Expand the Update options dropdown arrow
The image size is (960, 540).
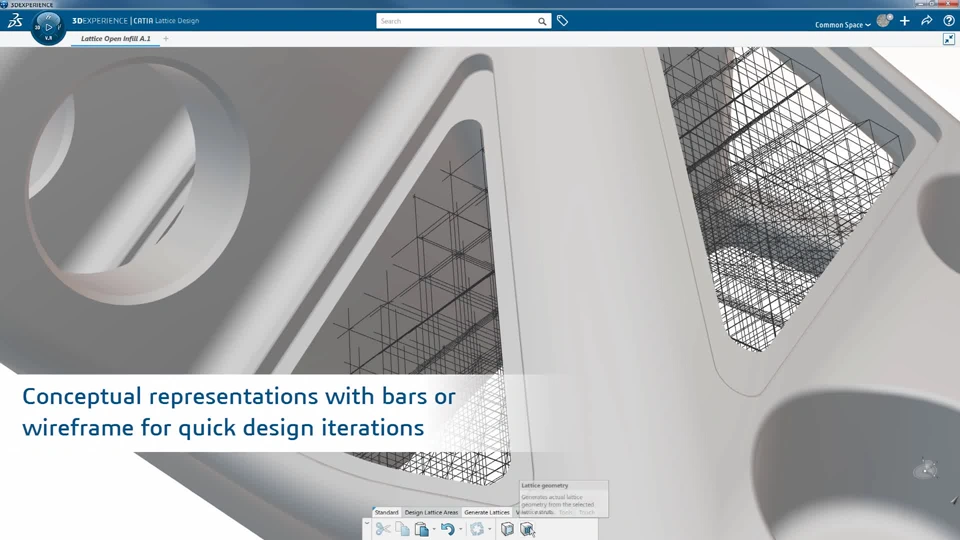pyautogui.click(x=489, y=529)
